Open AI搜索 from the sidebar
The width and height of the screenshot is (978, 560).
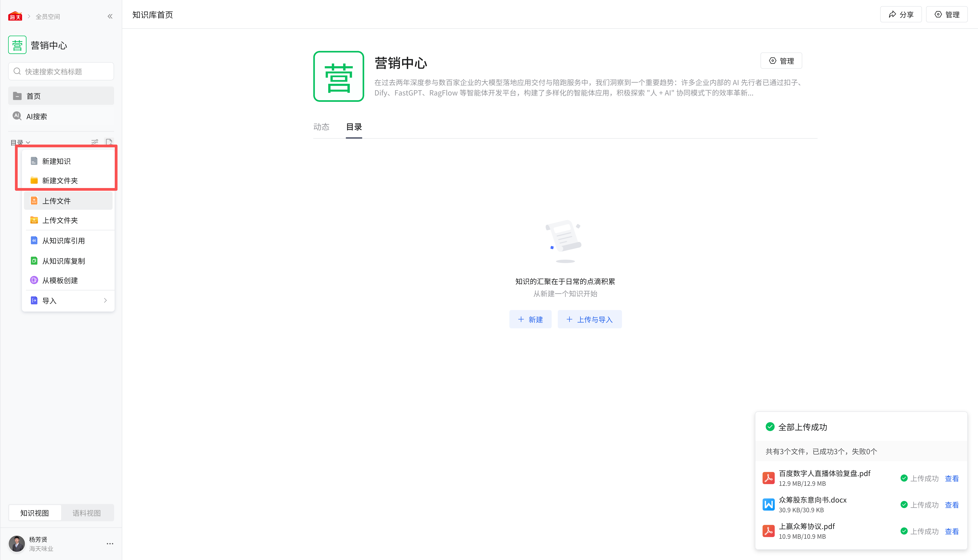37,116
